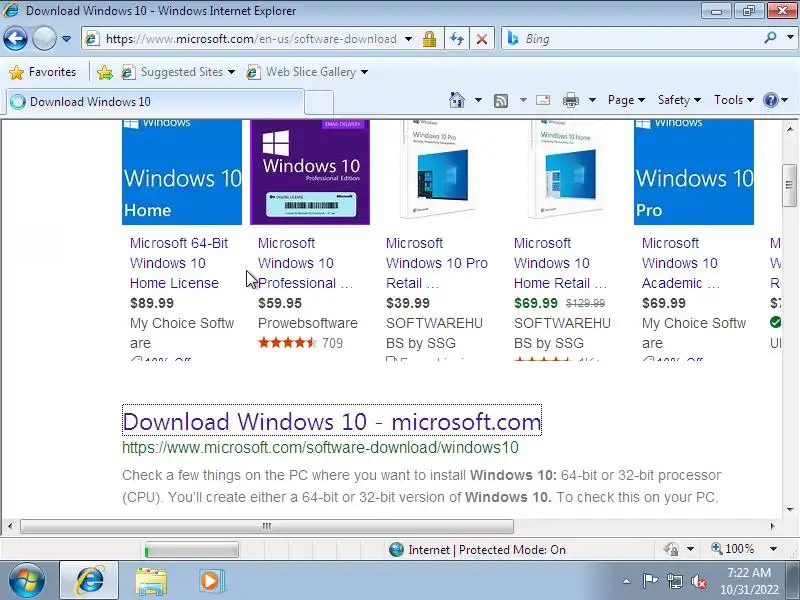Click the magnifier search icon
This screenshot has height=600, width=800.
[770, 38]
